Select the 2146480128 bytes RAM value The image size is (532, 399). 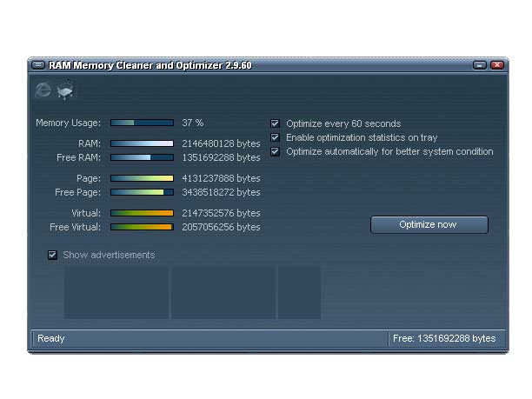(x=221, y=143)
